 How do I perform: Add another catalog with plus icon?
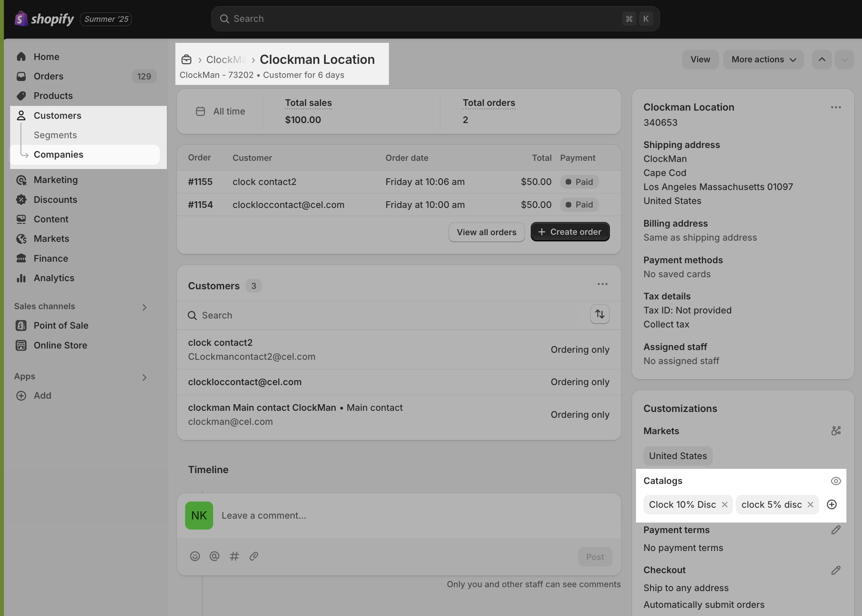(x=832, y=505)
